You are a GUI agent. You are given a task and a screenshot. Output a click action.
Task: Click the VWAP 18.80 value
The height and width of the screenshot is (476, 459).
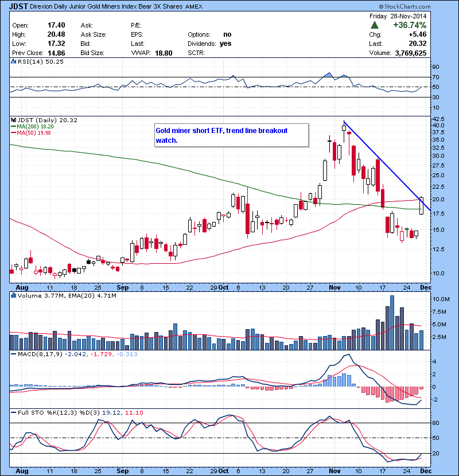pos(164,53)
